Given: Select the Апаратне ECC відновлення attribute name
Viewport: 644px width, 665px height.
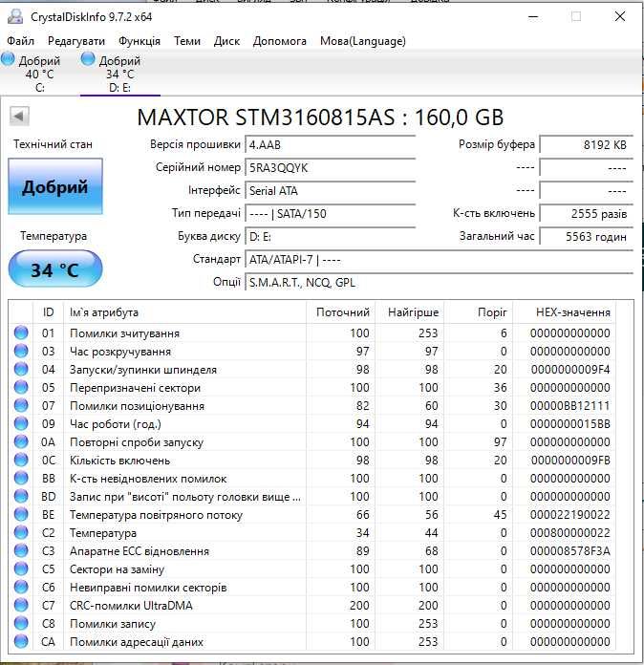Looking at the screenshot, I should tap(140, 551).
